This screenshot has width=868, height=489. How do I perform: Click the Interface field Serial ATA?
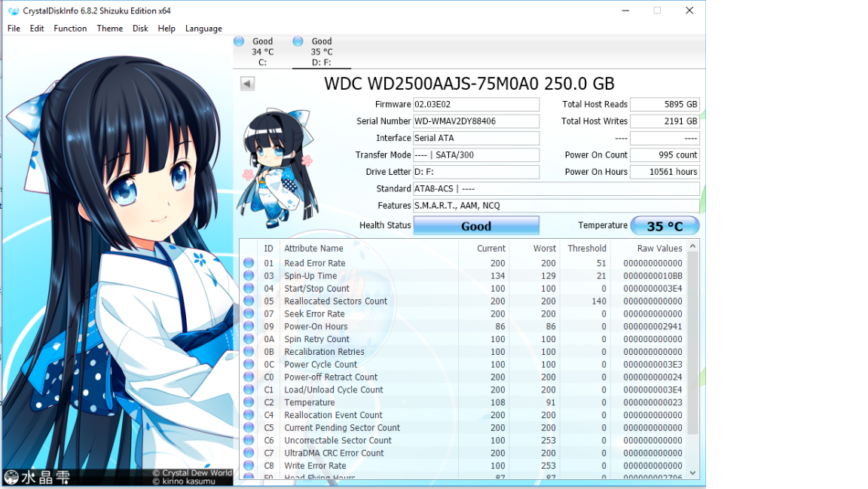click(476, 138)
